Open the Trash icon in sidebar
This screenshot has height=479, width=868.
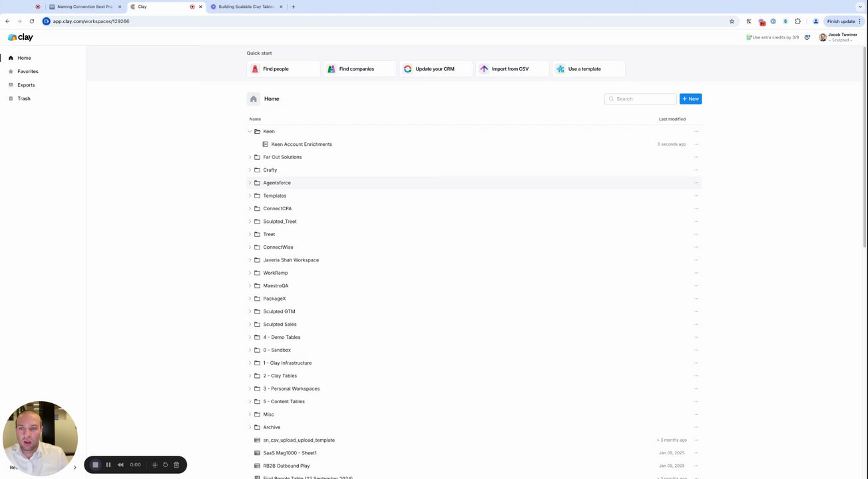pos(11,98)
